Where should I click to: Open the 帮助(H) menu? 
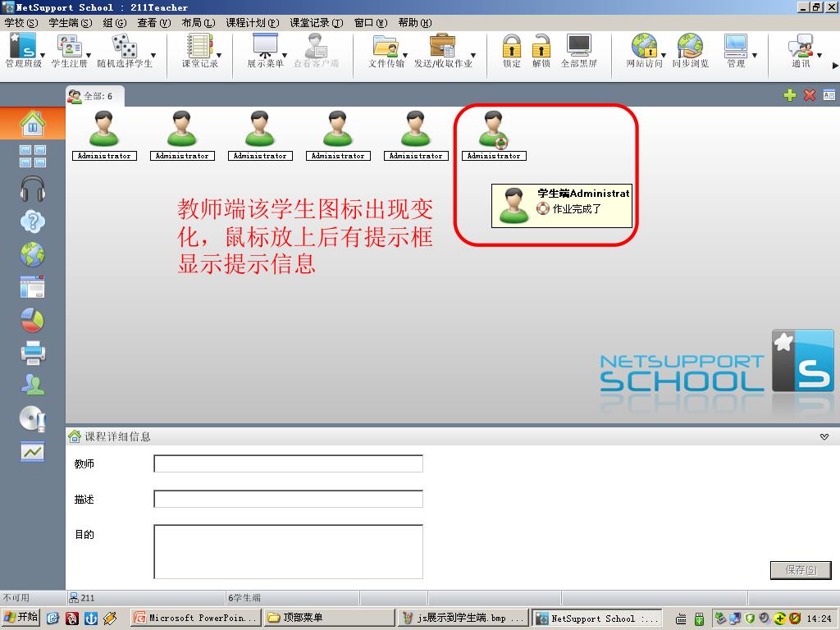414,22
